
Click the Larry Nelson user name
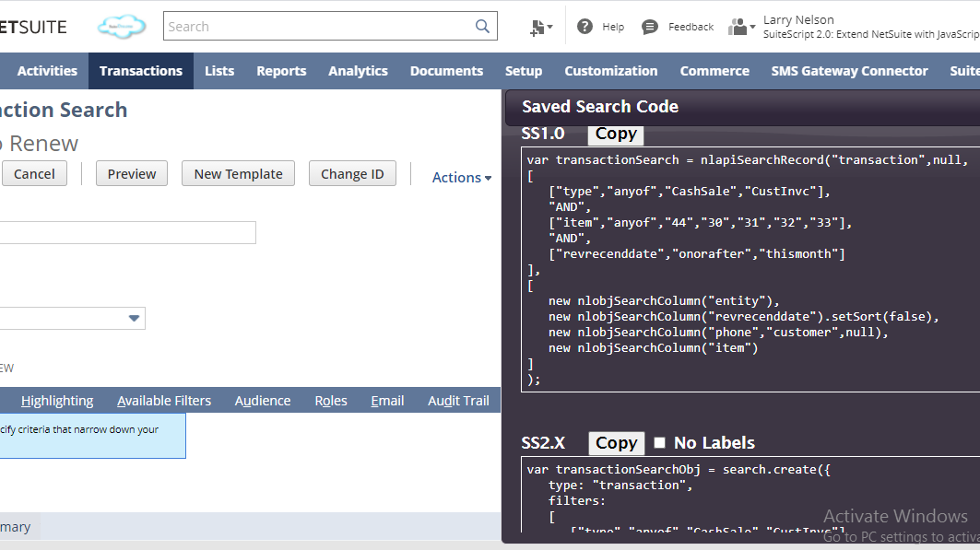click(798, 20)
